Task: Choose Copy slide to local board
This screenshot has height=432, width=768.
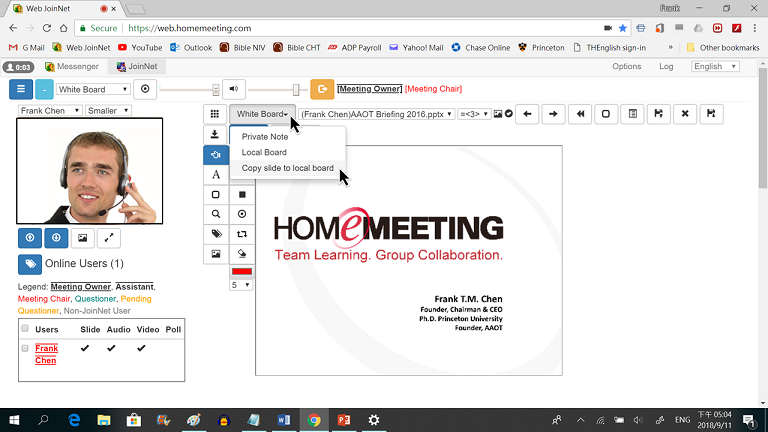Action: [x=287, y=168]
